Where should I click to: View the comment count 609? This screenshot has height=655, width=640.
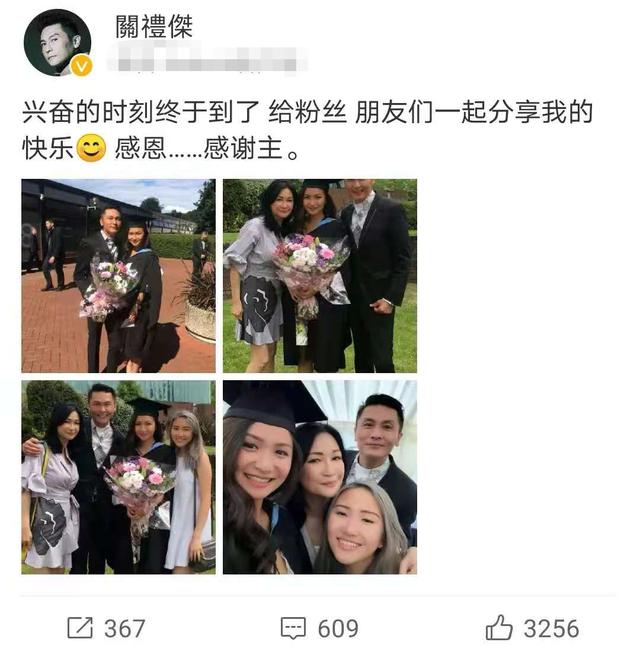(338, 628)
